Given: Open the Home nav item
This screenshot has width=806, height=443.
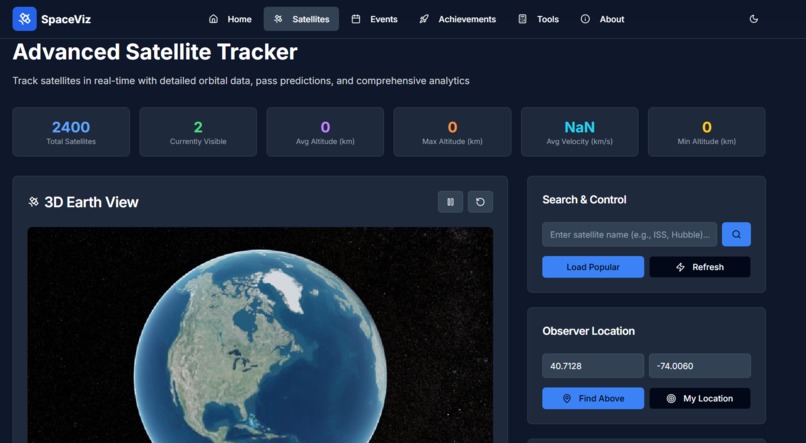Looking at the screenshot, I should pyautogui.click(x=230, y=19).
